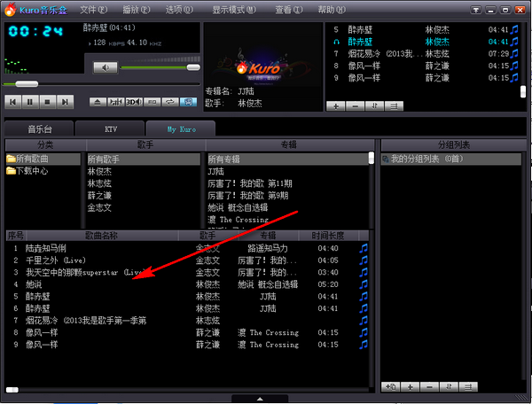Pause the current song
The height and width of the screenshot is (404, 532).
(x=30, y=102)
